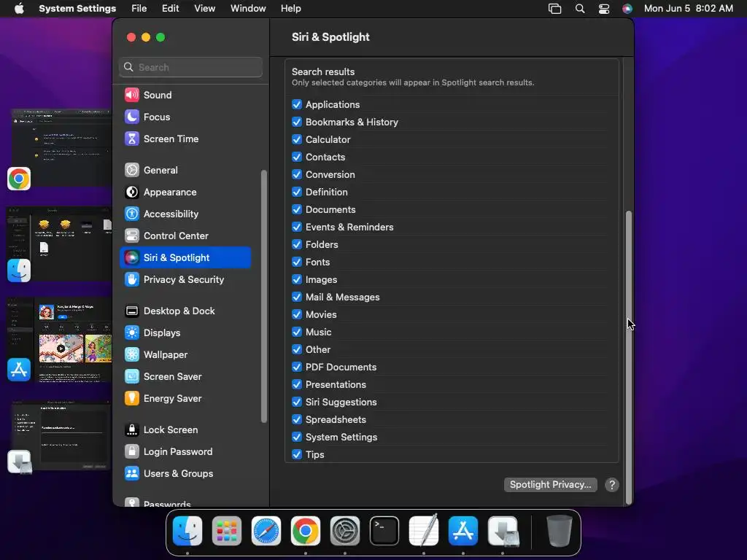Click the settings Search field

(x=190, y=67)
